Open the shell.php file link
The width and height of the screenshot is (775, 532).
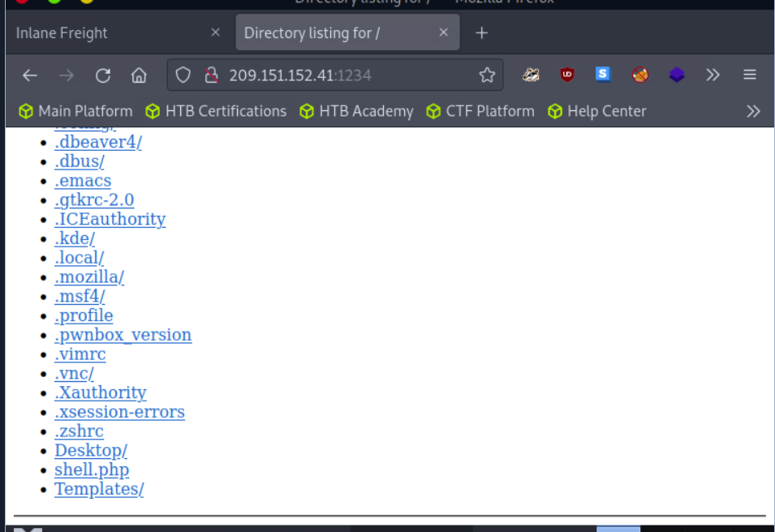pos(92,470)
